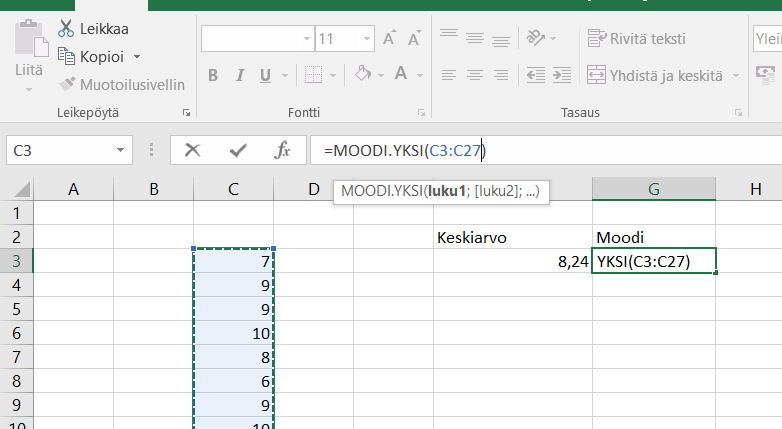Increase font size with larger A icon
Screen dimensions: 782x429
click(389, 38)
